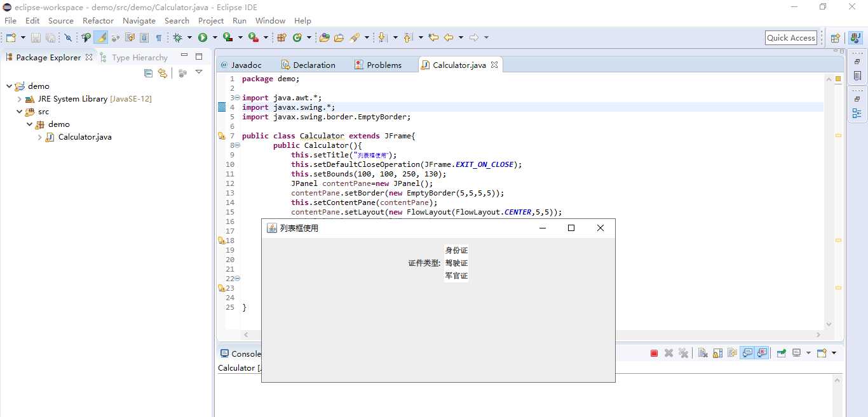Click the Open Type icon in toolbar
Viewport: 868px width, 417px height.
324,37
